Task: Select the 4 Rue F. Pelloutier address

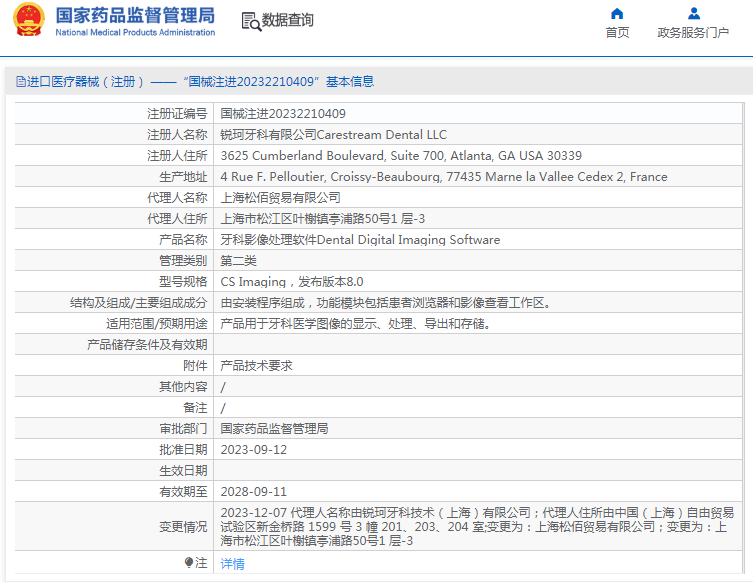Action: coord(444,177)
